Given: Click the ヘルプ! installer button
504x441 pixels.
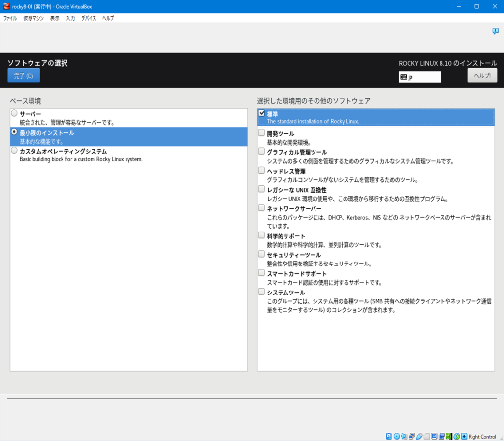Looking at the screenshot, I should [482, 75].
